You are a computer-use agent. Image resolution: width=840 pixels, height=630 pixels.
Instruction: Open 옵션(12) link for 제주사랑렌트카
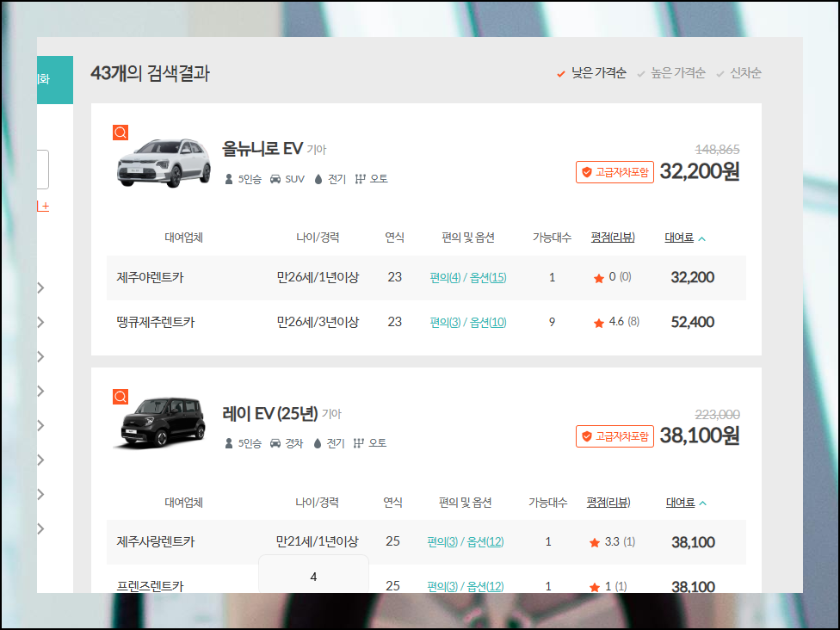coord(485,541)
